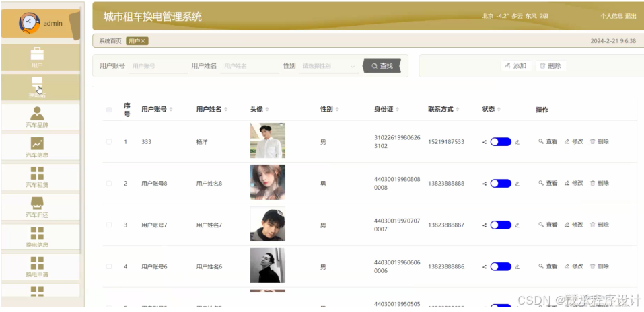Click the top 删除 batch button
This screenshot has width=644, height=312.
tap(550, 66)
